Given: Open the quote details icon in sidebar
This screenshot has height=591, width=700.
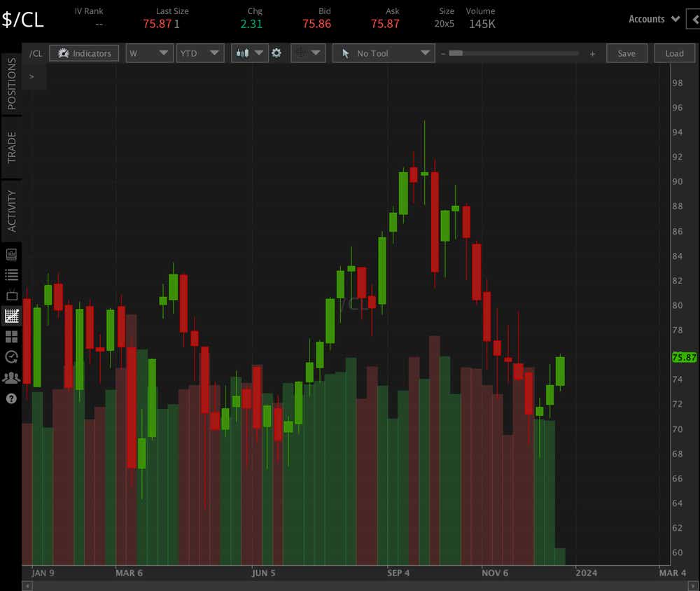Looking at the screenshot, I should click(x=11, y=254).
